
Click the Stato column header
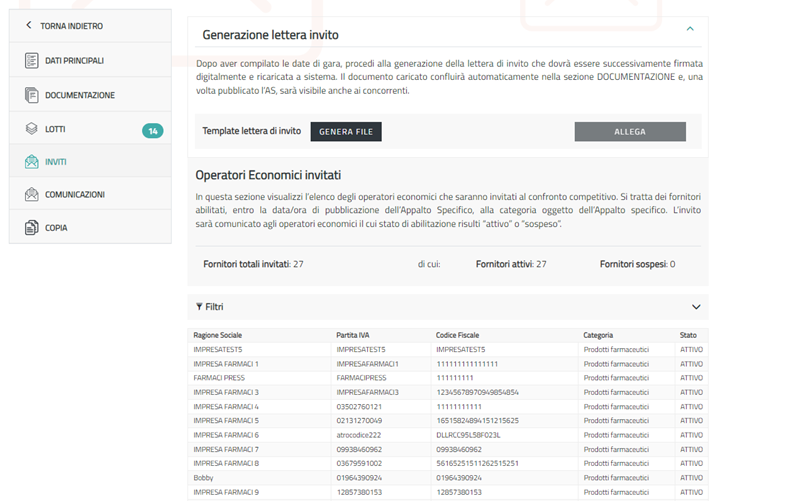[x=689, y=335]
